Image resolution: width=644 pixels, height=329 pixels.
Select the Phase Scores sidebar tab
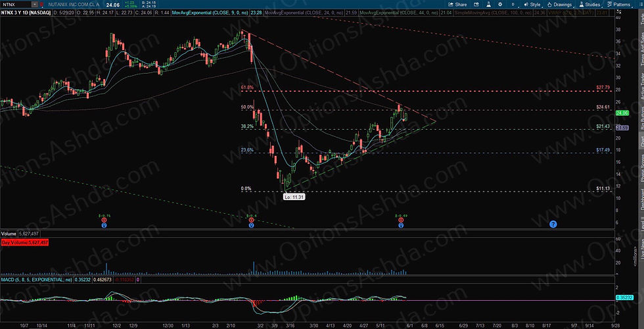coord(641,168)
